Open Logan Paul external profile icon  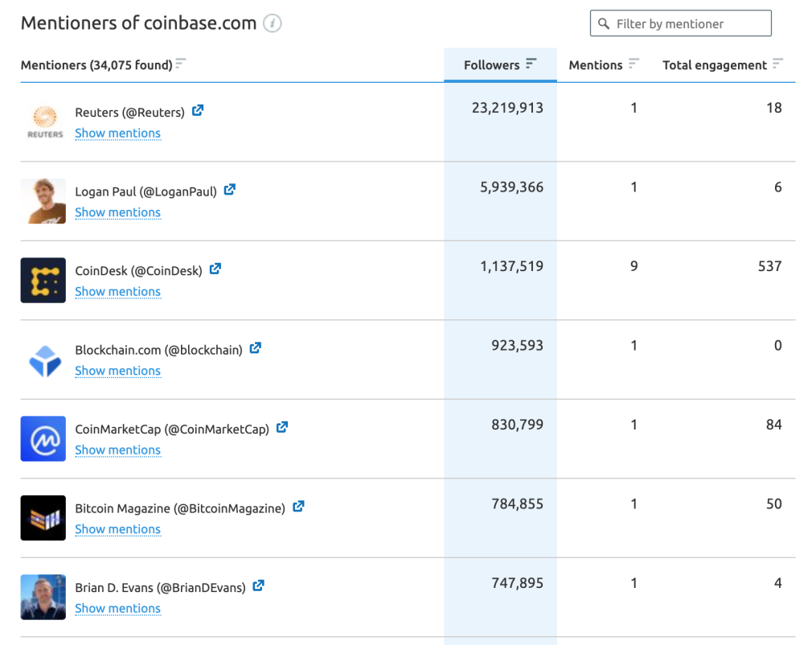[229, 190]
